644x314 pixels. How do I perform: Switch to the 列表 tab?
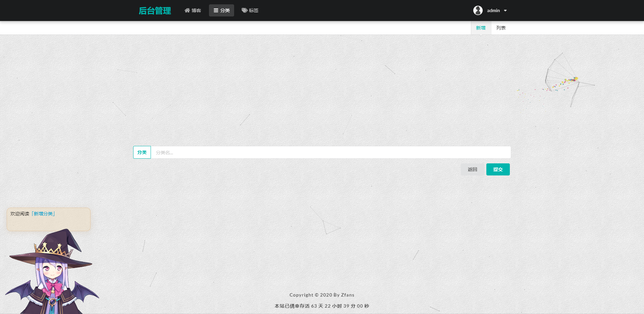tap(501, 28)
